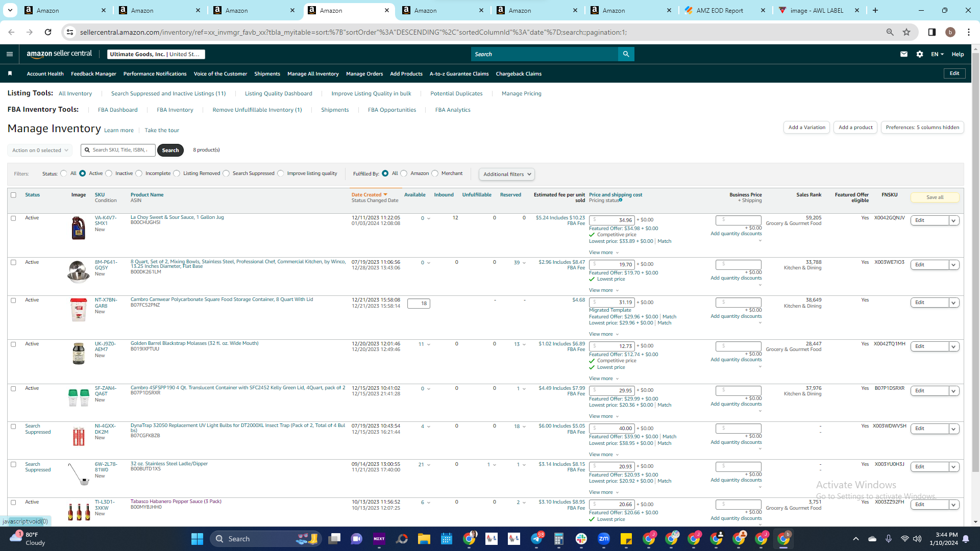Click the Chrome profile avatar
Image resolution: width=980 pixels, height=551 pixels.
pos(950,32)
